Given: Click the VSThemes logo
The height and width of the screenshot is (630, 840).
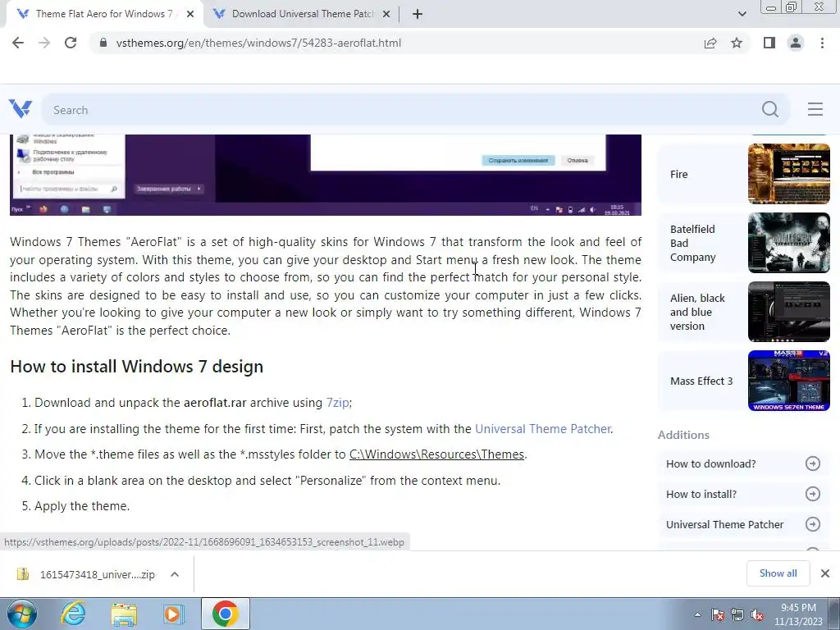Looking at the screenshot, I should tap(21, 109).
